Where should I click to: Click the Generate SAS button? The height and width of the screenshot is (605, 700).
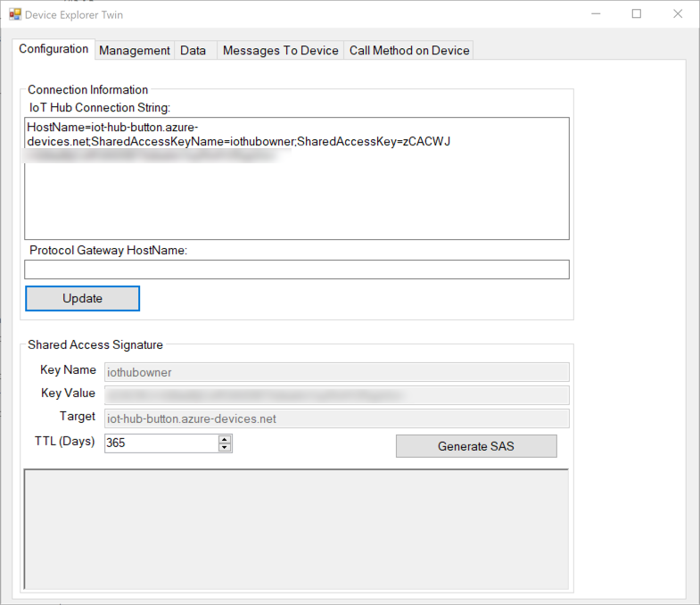(476, 446)
